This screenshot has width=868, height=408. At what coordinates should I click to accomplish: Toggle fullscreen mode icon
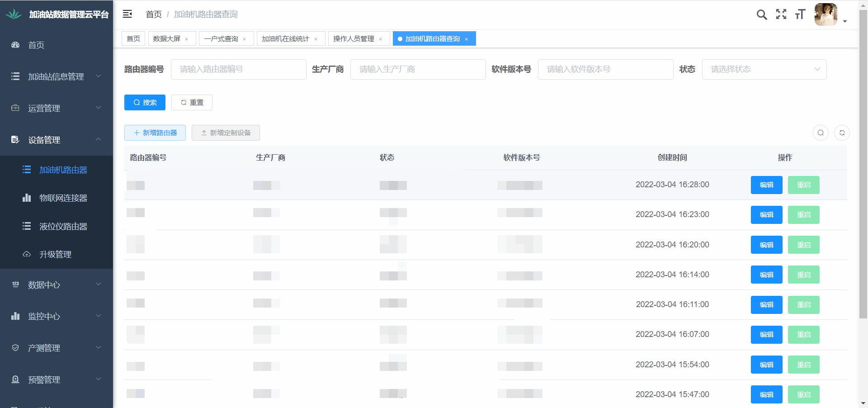(781, 14)
